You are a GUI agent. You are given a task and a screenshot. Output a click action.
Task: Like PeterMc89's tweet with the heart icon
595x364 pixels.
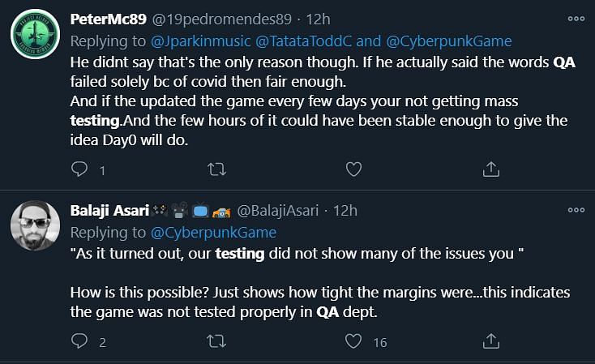click(x=353, y=169)
